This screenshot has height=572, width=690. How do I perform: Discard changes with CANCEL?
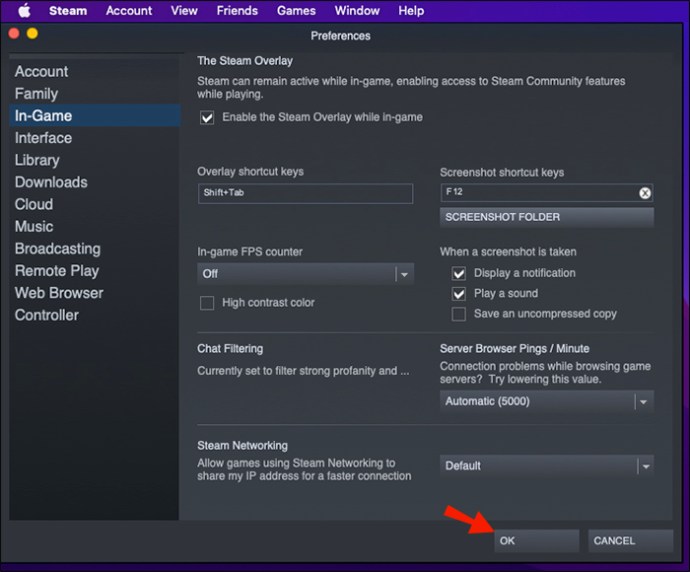point(631,541)
